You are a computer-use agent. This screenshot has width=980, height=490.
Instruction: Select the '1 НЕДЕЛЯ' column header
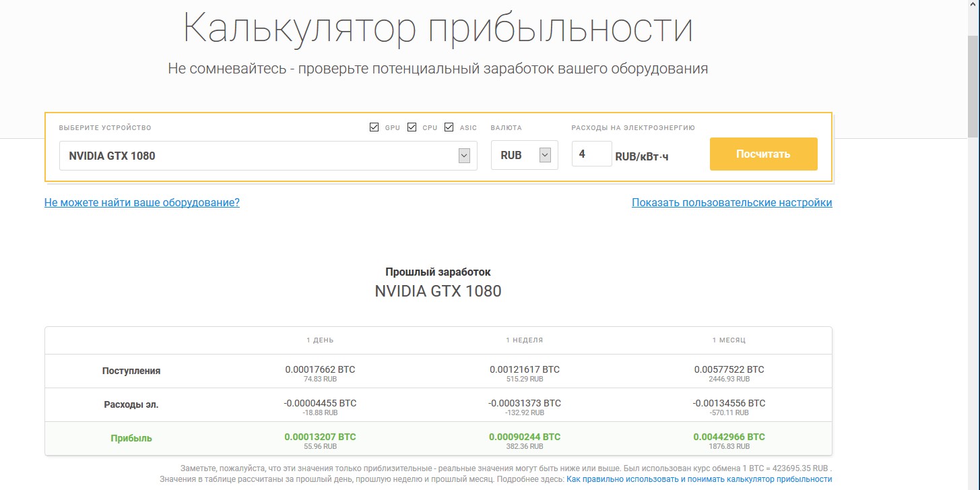pos(524,340)
